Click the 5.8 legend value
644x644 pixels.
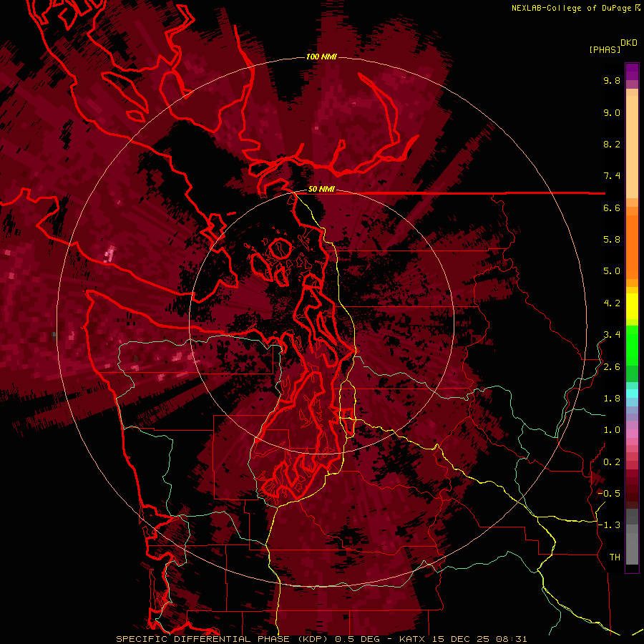(612, 240)
